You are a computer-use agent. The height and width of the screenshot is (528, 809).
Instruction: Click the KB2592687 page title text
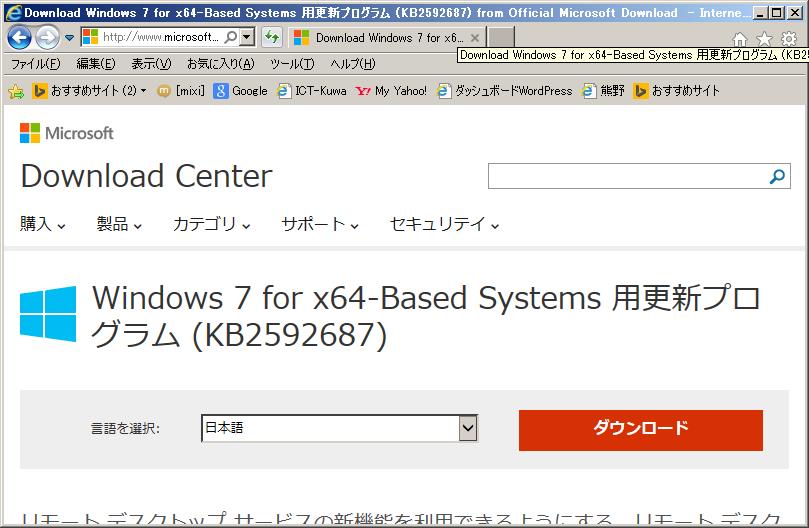(x=426, y=316)
